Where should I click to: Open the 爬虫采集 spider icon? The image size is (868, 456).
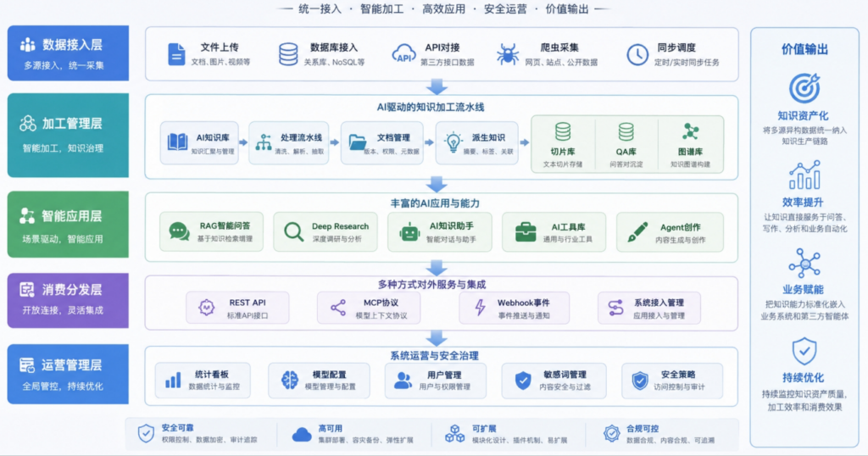(507, 55)
